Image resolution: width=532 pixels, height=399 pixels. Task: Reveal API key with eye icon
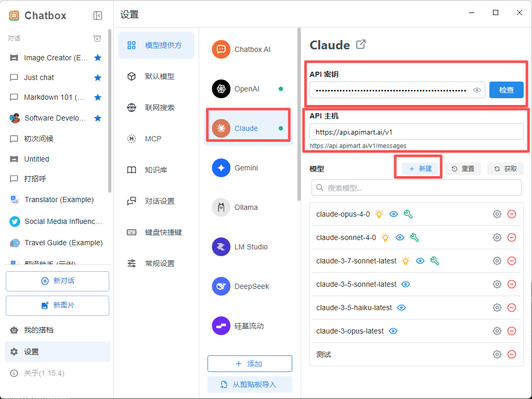tap(477, 90)
